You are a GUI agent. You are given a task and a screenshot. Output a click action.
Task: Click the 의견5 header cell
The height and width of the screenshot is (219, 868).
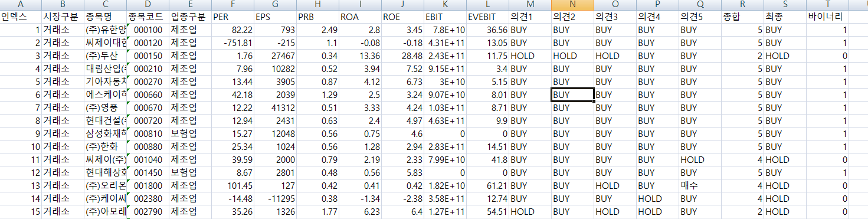tap(700, 17)
